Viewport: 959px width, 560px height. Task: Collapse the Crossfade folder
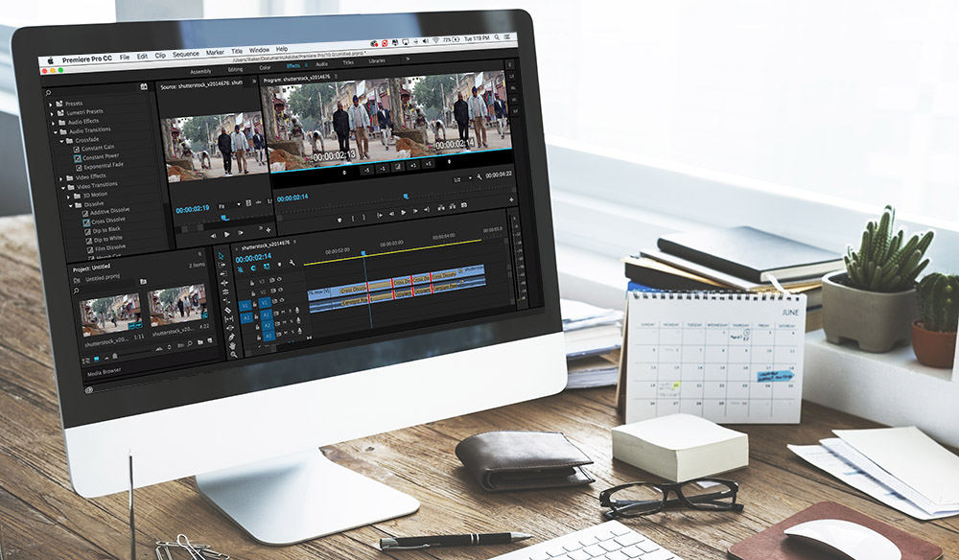pyautogui.click(x=61, y=141)
